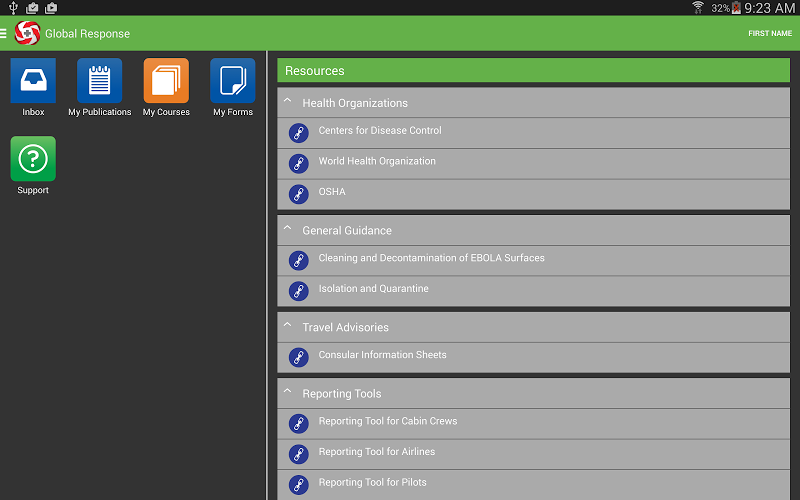Tap link icon for Reporting Tool for Pilots

tap(298, 485)
